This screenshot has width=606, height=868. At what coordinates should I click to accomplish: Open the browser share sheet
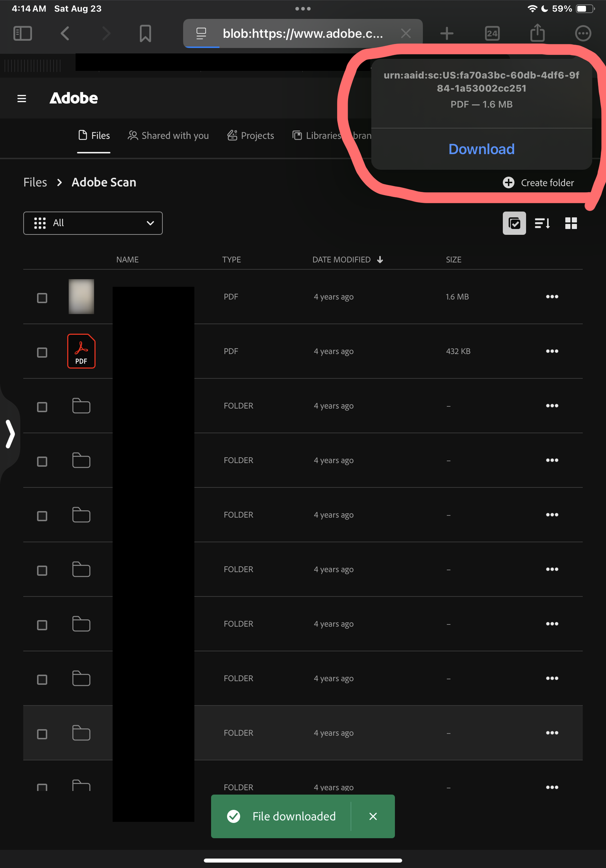pyautogui.click(x=537, y=33)
